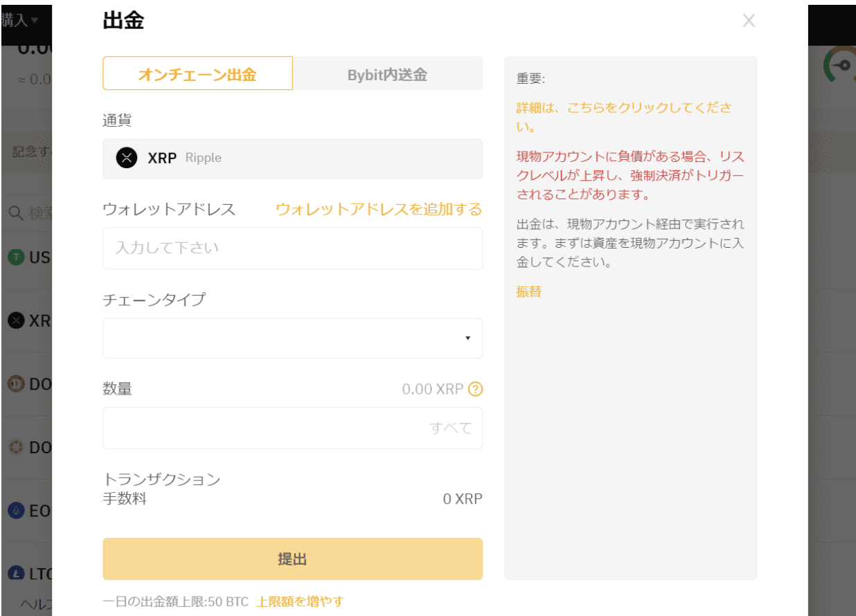Click the XRP coin icon in 通貨 field

tap(127, 158)
